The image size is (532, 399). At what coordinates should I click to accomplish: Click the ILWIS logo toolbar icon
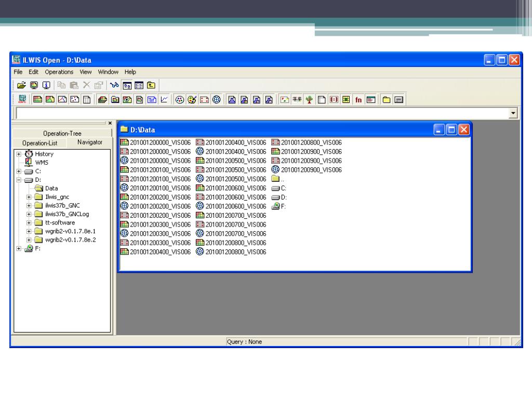tap(22, 99)
